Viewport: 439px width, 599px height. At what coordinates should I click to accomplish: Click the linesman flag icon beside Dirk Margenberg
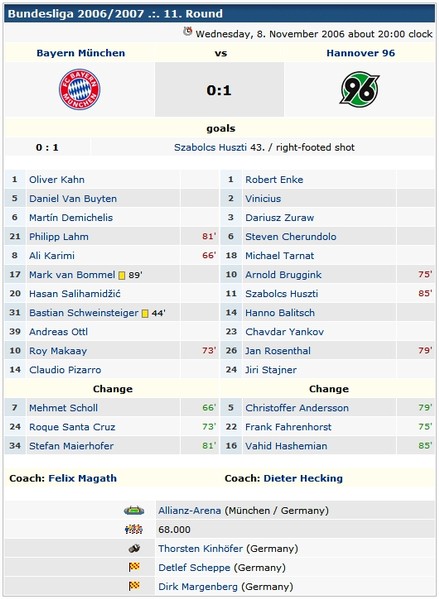[x=134, y=586]
